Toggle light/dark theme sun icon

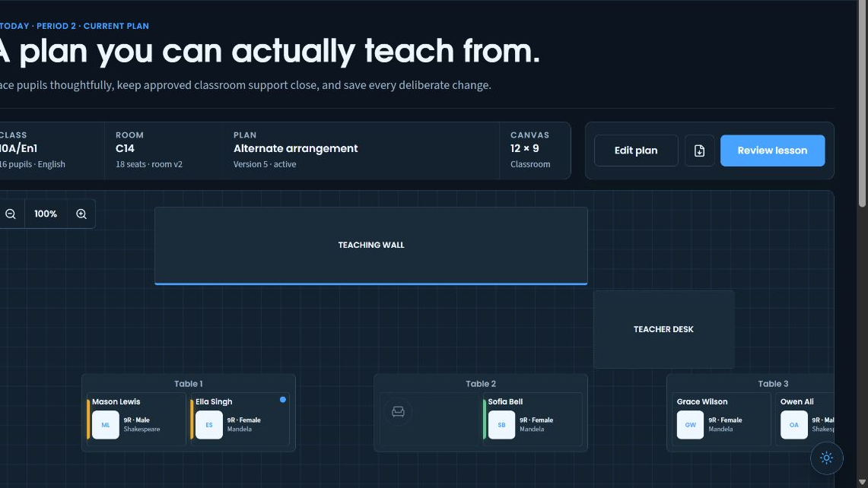pyautogui.click(x=826, y=458)
